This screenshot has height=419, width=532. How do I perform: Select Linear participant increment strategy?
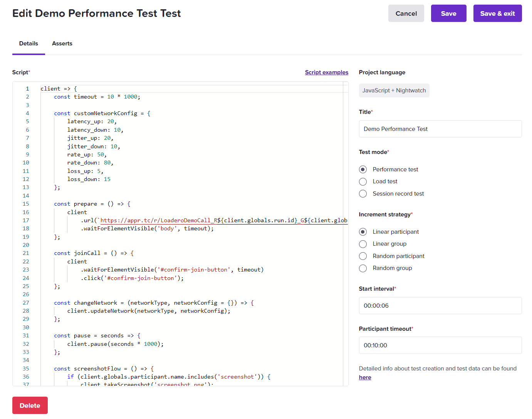tap(363, 232)
